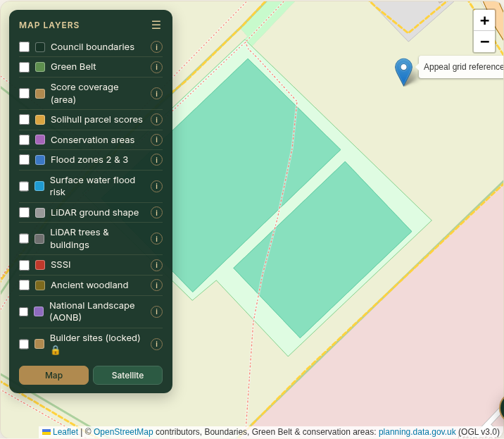Open info for LiDAR trees & buildings
This screenshot has height=439, width=504.
coord(156,239)
